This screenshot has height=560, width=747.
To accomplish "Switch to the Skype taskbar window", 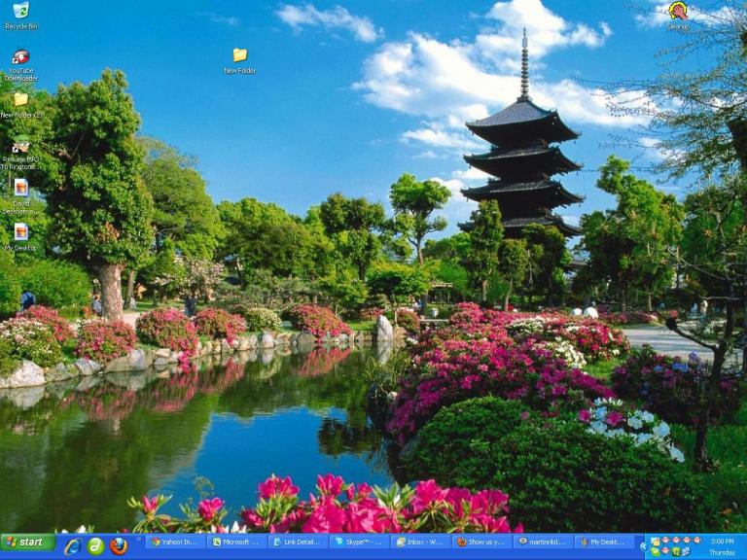I will point(360,542).
